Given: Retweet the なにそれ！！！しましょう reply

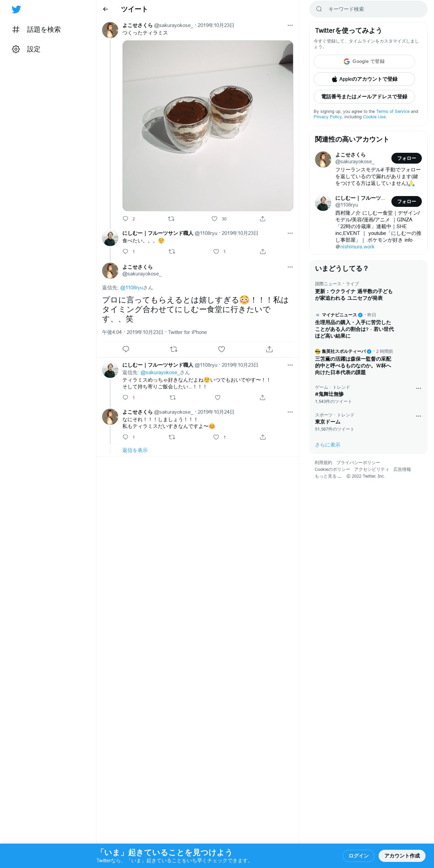Looking at the screenshot, I should tap(172, 437).
